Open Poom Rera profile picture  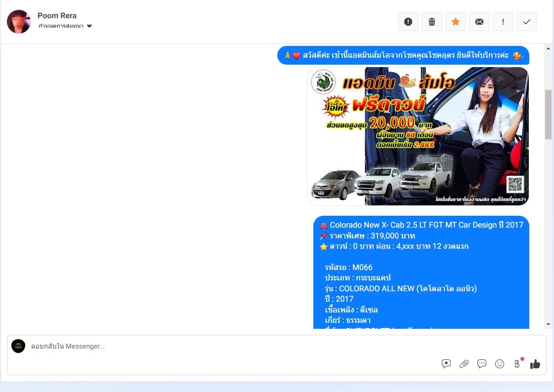pyautogui.click(x=19, y=22)
